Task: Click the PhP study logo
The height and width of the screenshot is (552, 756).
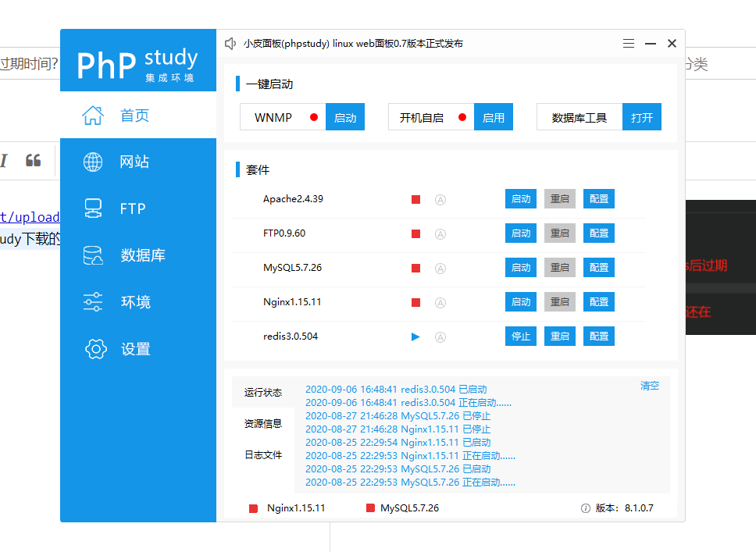Action: point(138,65)
